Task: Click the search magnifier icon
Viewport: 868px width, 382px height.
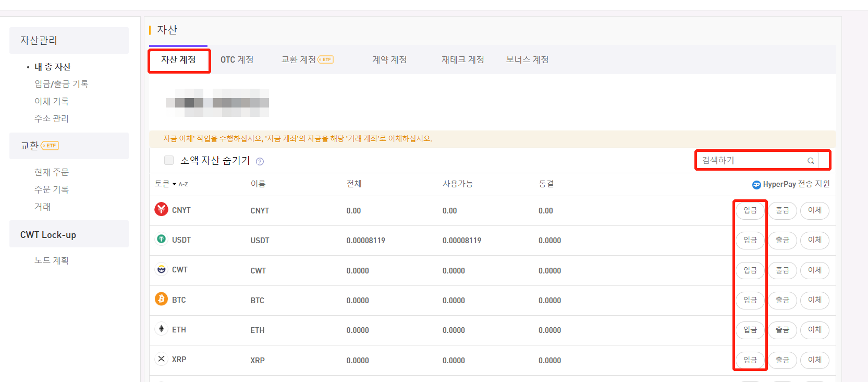Action: pos(811,161)
